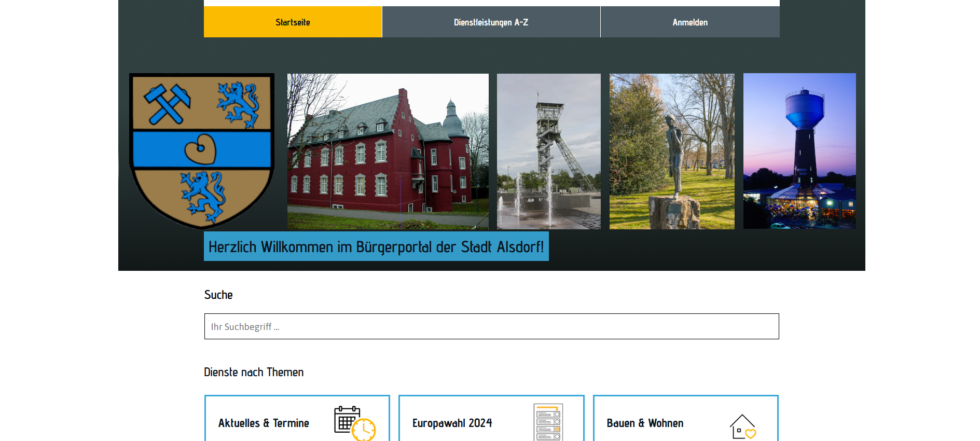Open the calendar and clock icon

coord(354,423)
